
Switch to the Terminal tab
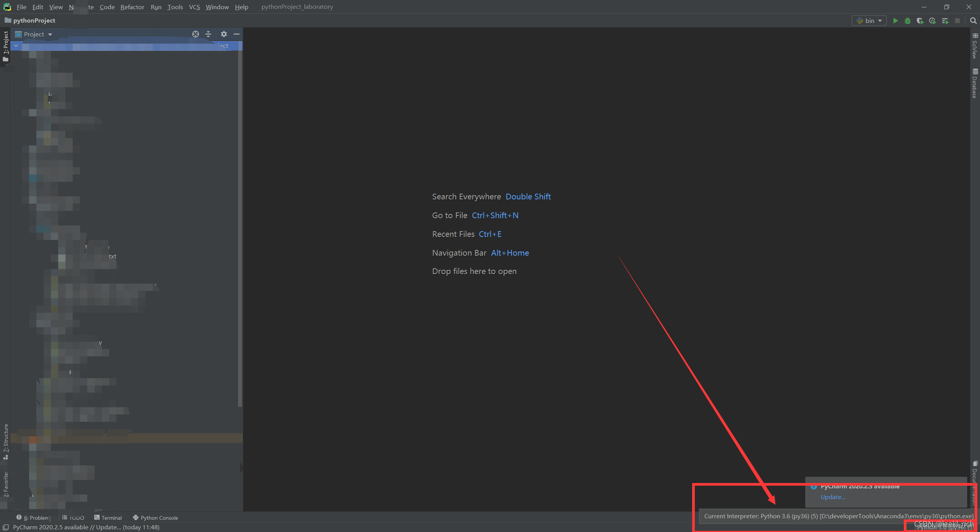coord(108,517)
